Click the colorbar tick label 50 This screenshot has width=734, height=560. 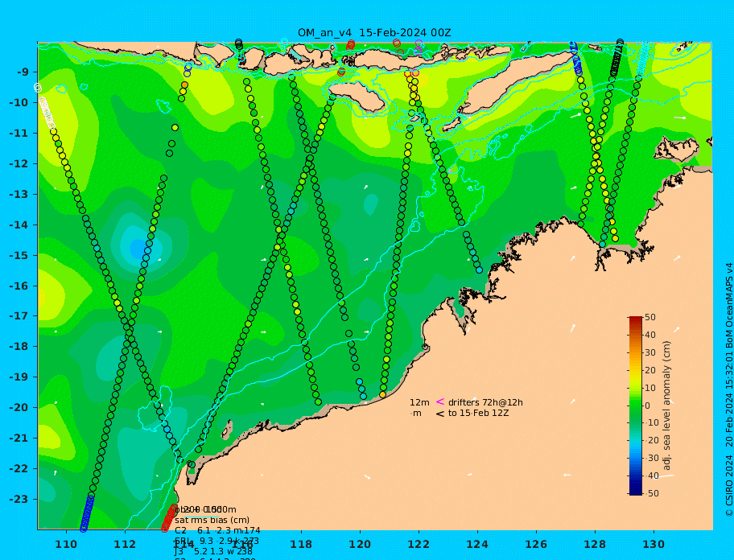tap(650, 317)
